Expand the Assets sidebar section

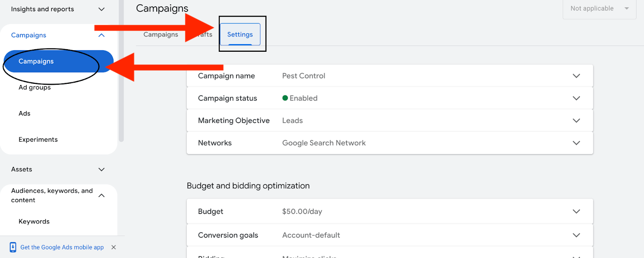click(101, 169)
